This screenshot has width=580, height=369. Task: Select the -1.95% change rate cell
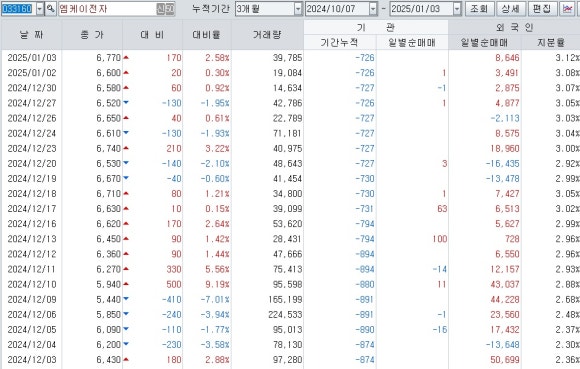215,103
